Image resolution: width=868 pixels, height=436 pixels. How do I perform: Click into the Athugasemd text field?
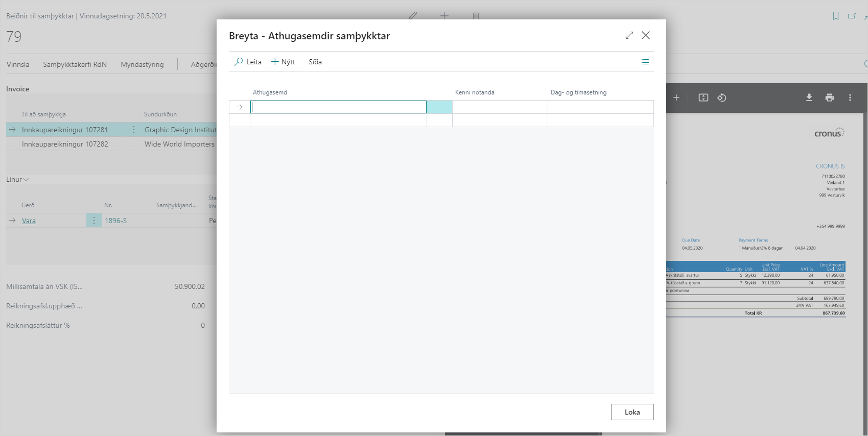point(338,107)
